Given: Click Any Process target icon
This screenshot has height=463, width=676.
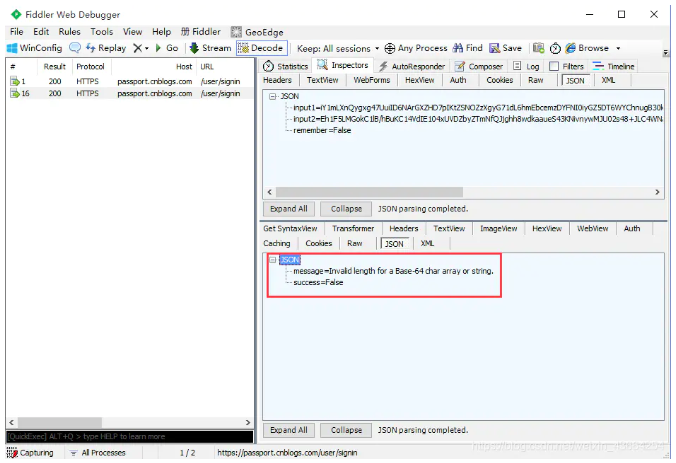Looking at the screenshot, I should coord(390,48).
